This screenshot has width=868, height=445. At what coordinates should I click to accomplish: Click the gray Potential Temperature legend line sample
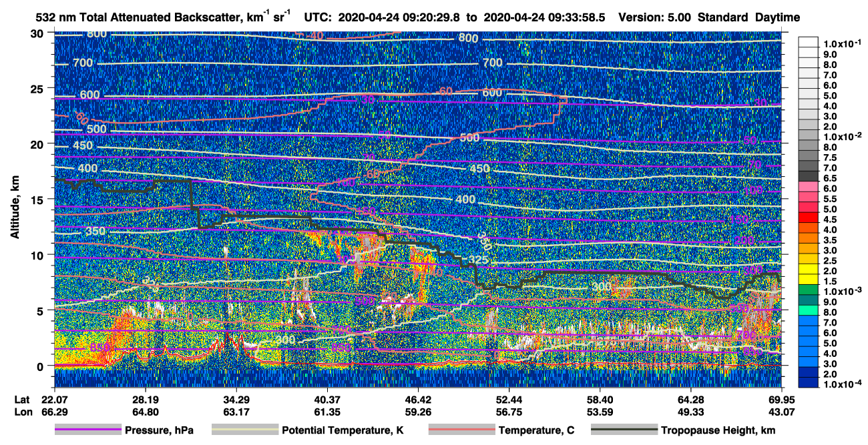pyautogui.click(x=245, y=430)
